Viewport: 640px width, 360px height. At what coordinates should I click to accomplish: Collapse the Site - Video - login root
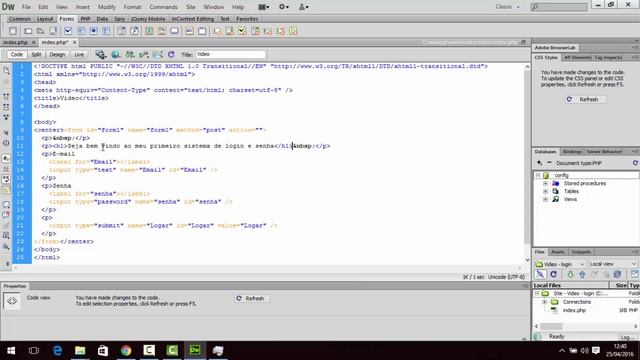pyautogui.click(x=537, y=293)
